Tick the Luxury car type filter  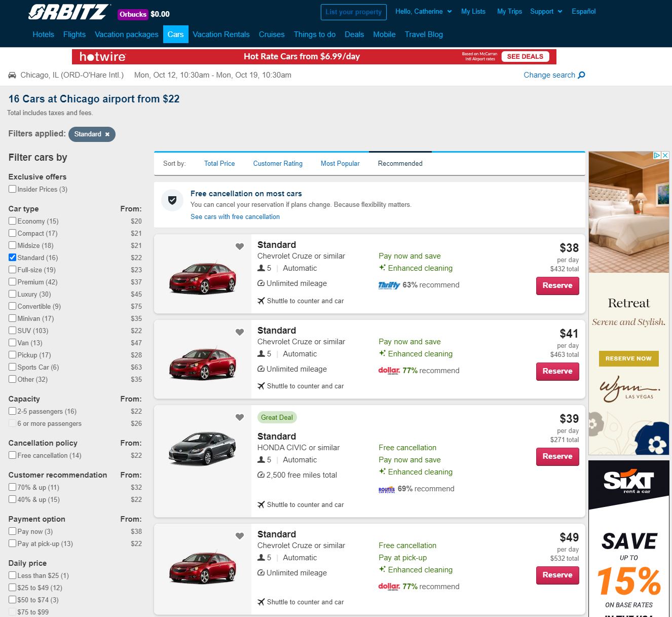coord(13,294)
